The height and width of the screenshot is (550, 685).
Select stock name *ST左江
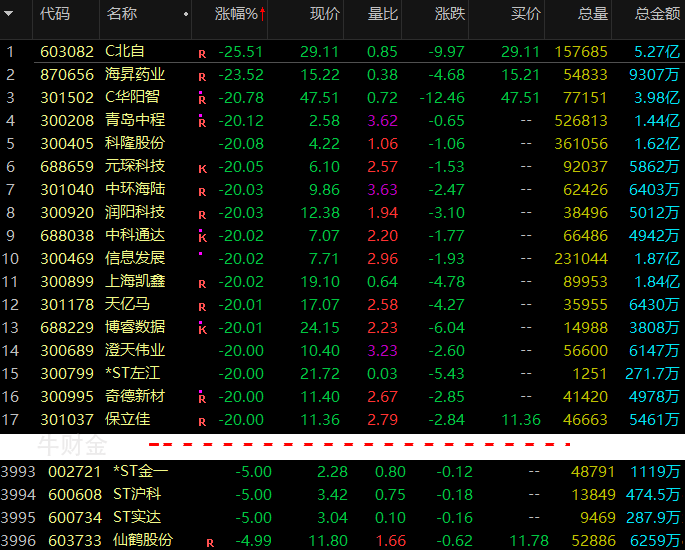[132, 374]
